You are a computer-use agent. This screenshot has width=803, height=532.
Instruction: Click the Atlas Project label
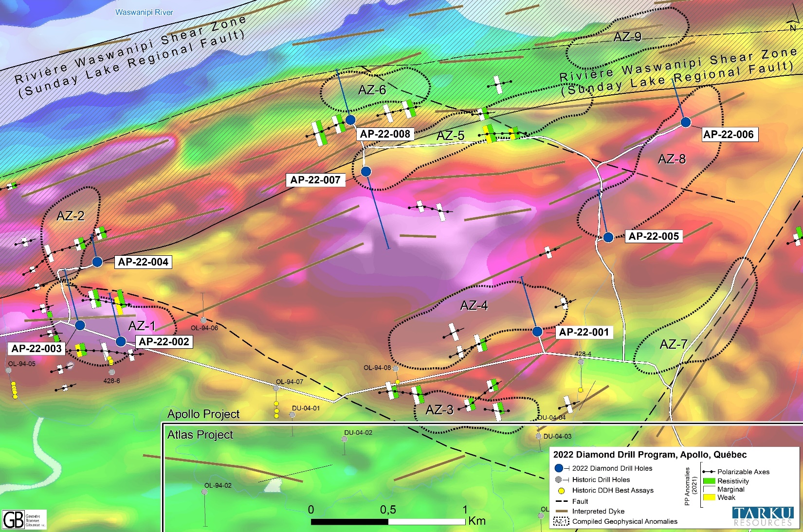click(x=200, y=435)
